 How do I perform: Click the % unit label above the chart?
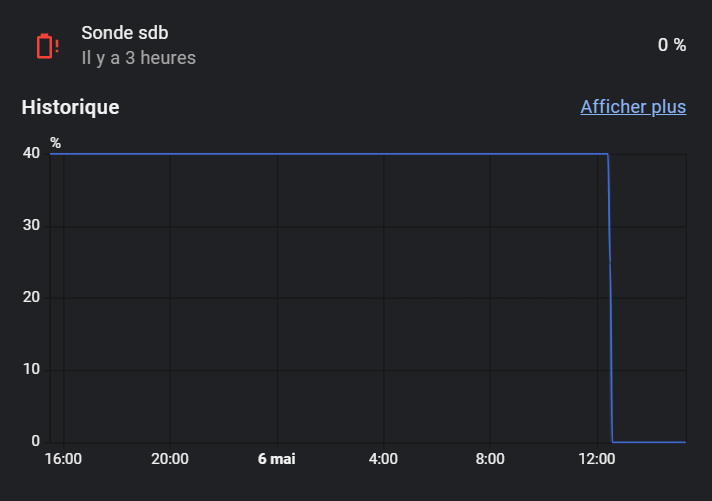click(55, 143)
